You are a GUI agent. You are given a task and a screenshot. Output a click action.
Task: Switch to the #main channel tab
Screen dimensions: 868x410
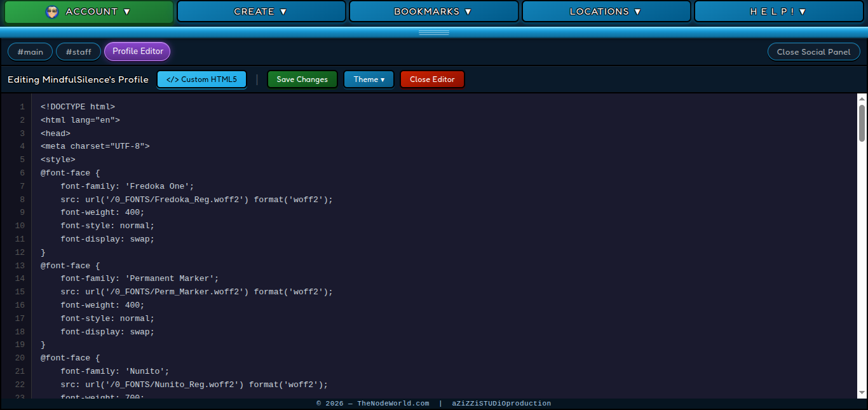pos(30,51)
